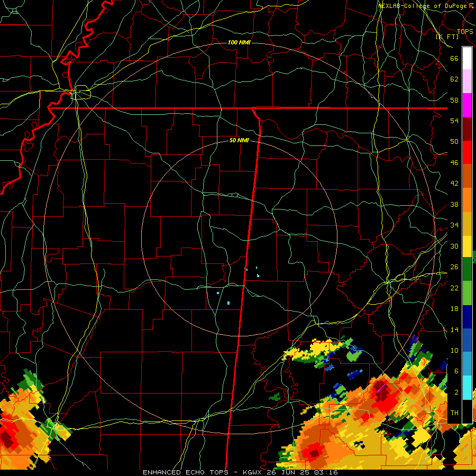Click the 'KGWX' station ID in caption

click(x=253, y=472)
